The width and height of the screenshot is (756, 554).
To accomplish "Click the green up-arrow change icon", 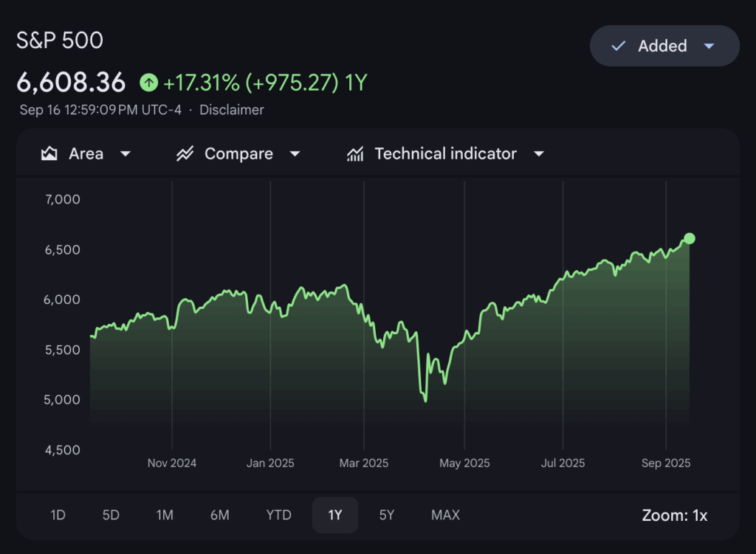I will [149, 83].
